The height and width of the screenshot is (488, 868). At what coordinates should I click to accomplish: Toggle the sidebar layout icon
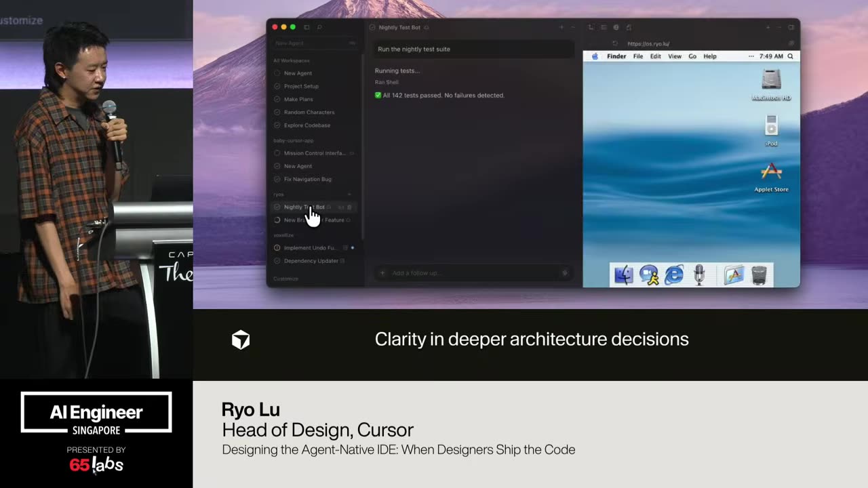307,27
